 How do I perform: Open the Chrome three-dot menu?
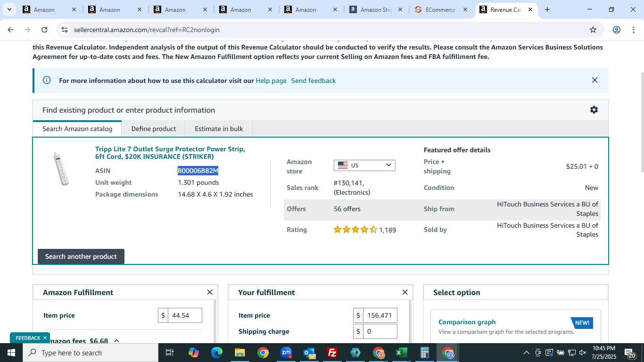pyautogui.click(x=633, y=30)
